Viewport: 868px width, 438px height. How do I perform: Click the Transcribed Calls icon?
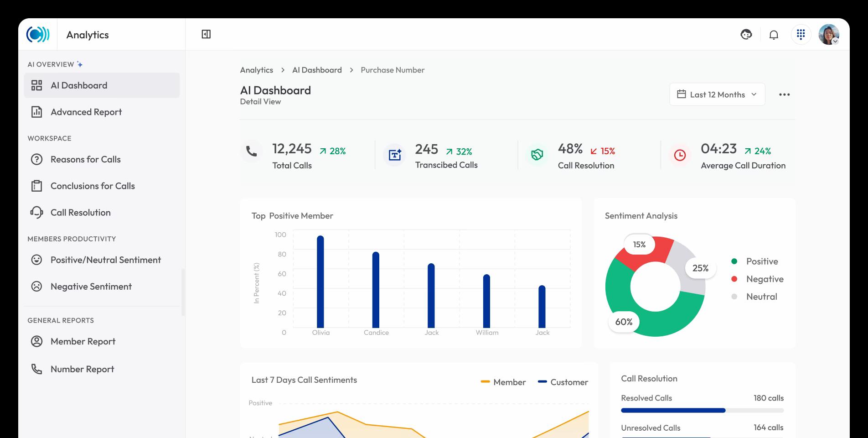(395, 155)
